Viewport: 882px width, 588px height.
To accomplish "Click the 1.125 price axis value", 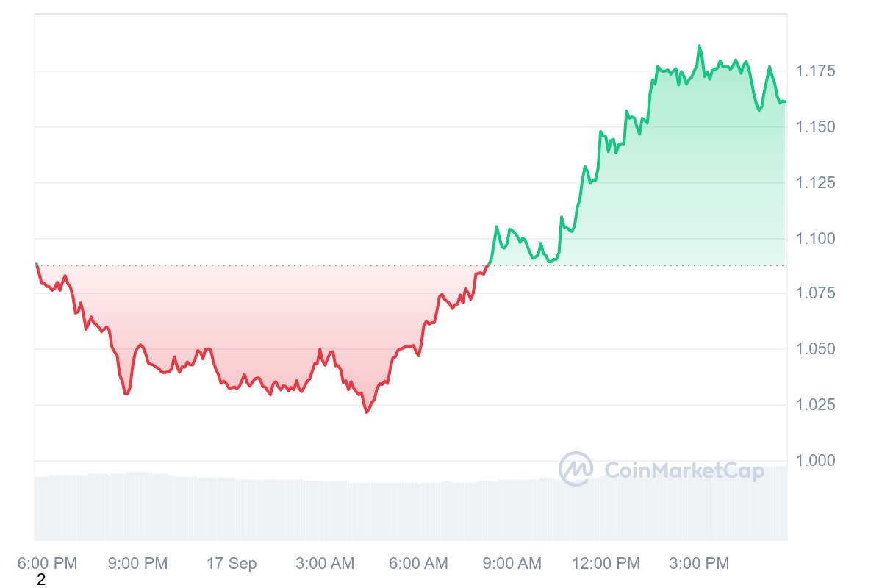I will (x=815, y=183).
